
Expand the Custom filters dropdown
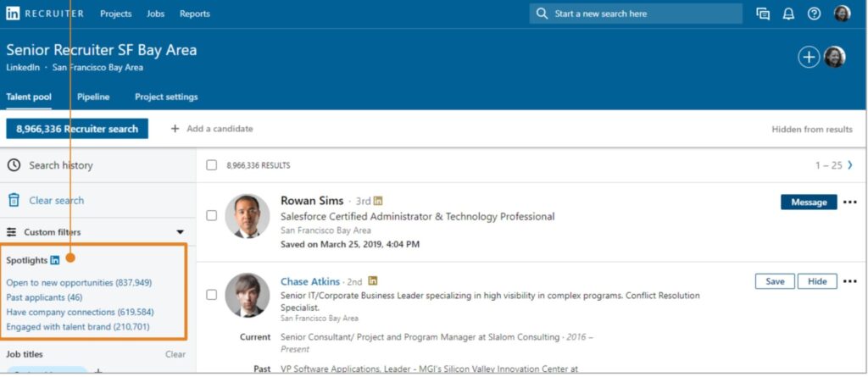pyautogui.click(x=180, y=232)
